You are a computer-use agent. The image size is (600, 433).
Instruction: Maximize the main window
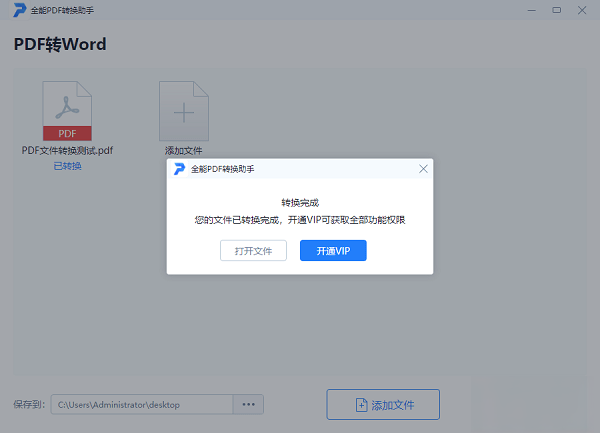[557, 10]
